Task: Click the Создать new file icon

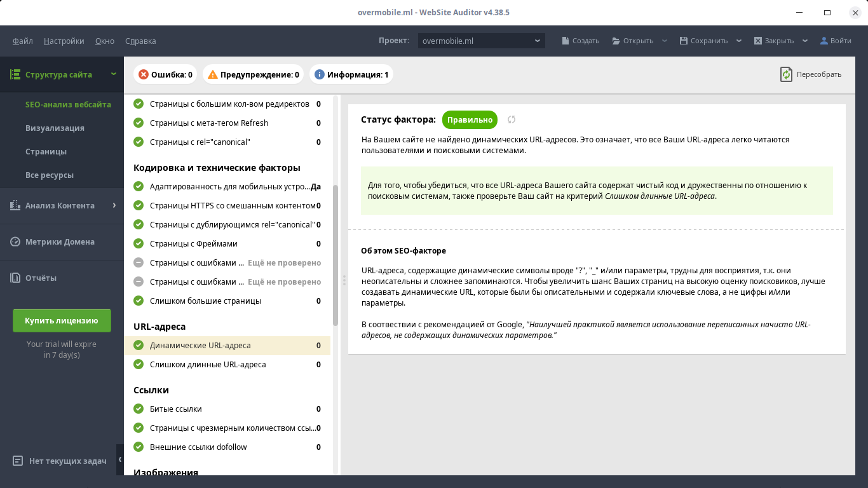Action: pyautogui.click(x=566, y=41)
